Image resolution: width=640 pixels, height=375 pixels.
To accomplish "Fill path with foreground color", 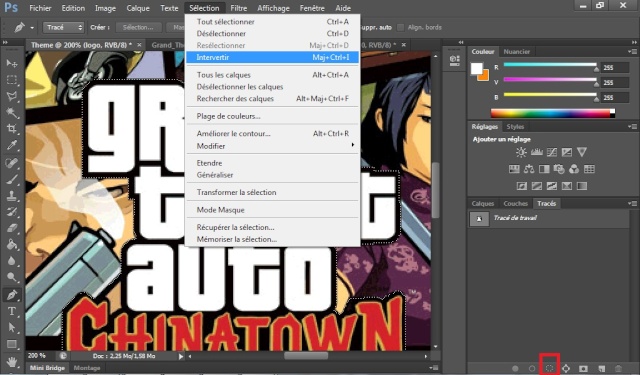I will pos(515,368).
